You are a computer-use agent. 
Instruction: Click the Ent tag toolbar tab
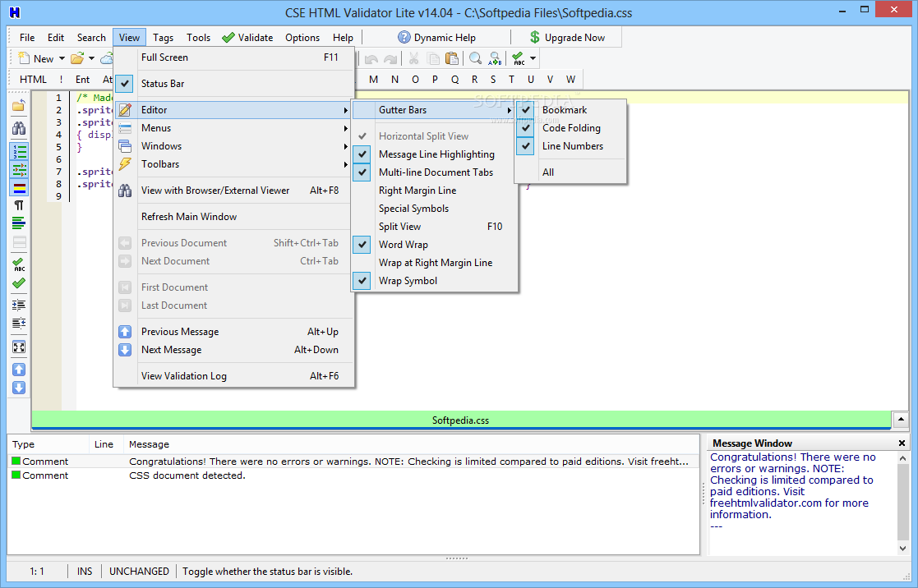[82, 80]
